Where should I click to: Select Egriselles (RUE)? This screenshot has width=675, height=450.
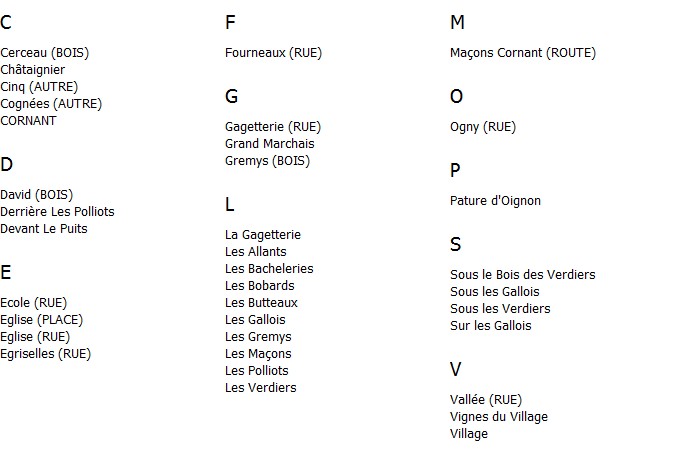(x=46, y=354)
